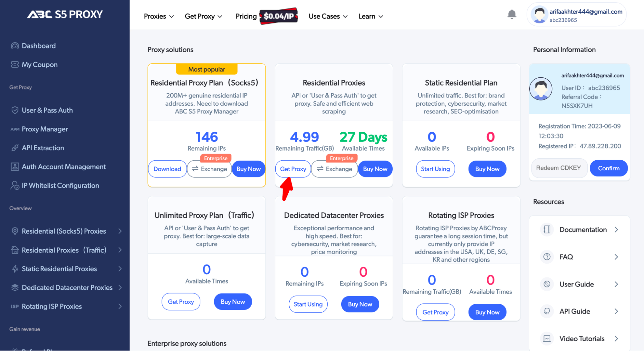Click the Dashboard sidebar icon
This screenshot has height=351, width=644.
15,46
